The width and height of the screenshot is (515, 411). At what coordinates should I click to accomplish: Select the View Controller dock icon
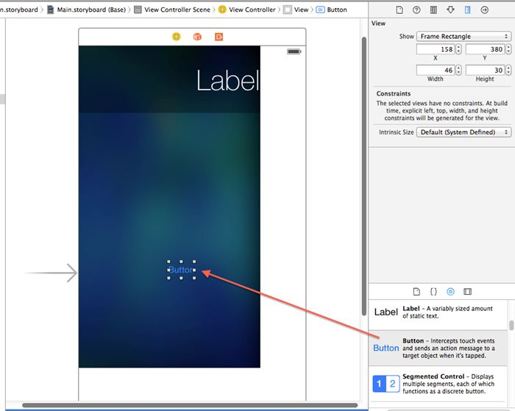(x=176, y=37)
